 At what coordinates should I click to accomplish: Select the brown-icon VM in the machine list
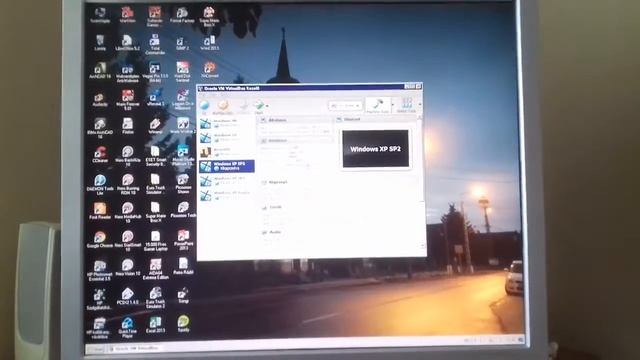point(227,152)
